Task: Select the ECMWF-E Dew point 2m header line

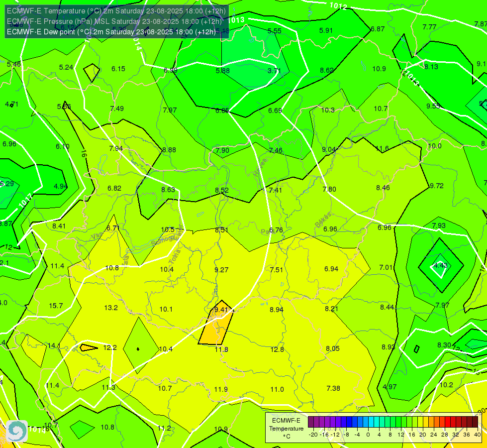Action: pyautogui.click(x=111, y=32)
